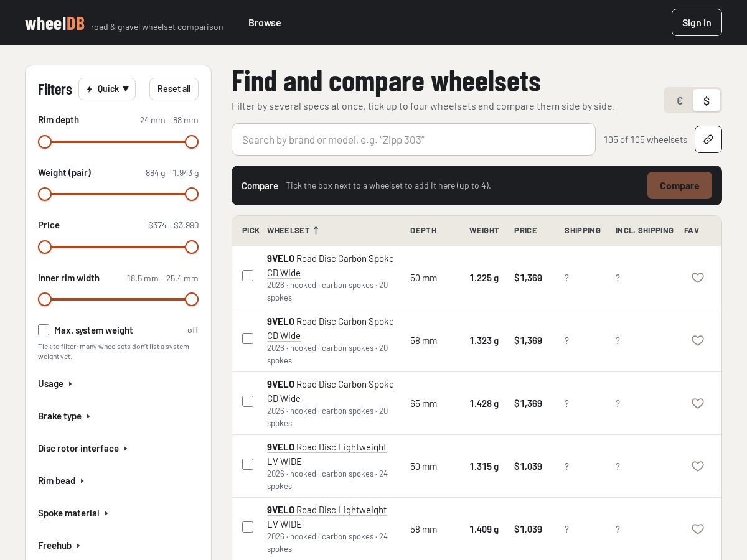Image resolution: width=747 pixels, height=560 pixels.
Task: Tick the 9VELO Carbon Spoke 65 mm checkbox
Action: click(x=248, y=401)
